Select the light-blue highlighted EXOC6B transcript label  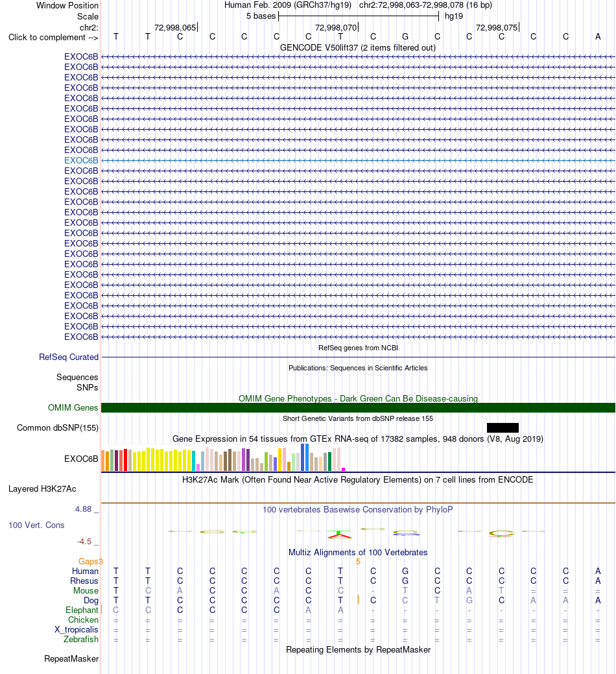click(x=81, y=160)
